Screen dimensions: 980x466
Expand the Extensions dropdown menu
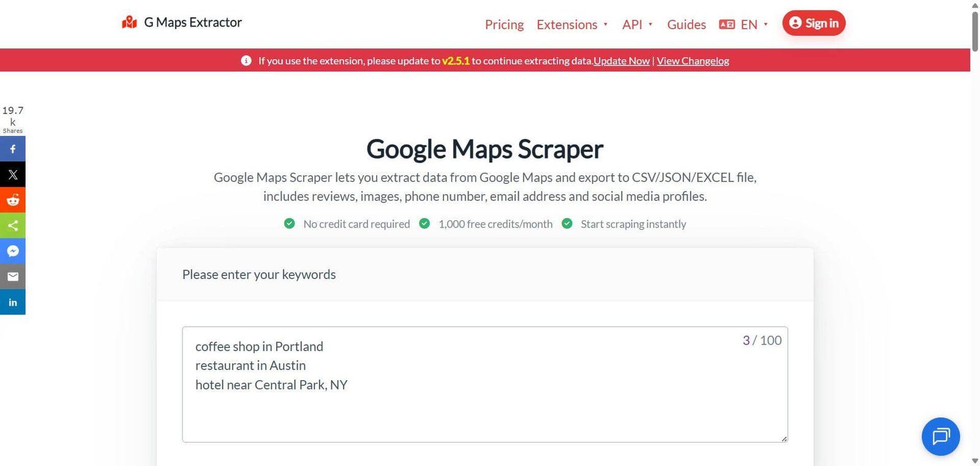pyautogui.click(x=572, y=25)
